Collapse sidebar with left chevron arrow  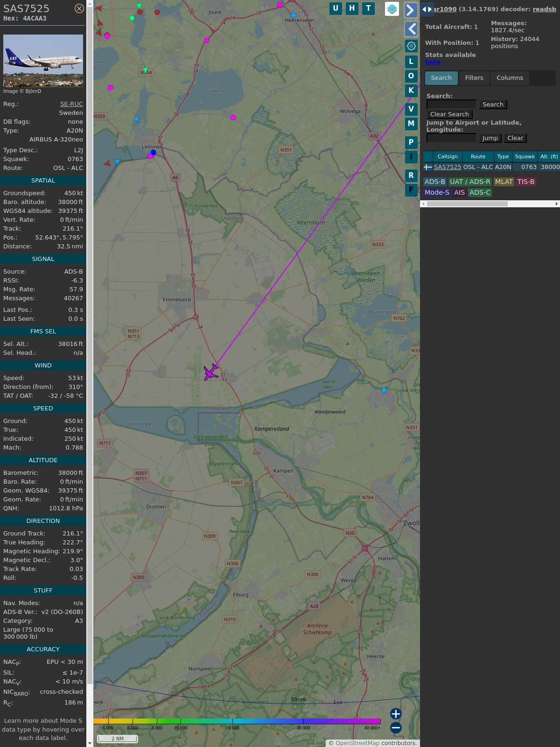click(411, 29)
